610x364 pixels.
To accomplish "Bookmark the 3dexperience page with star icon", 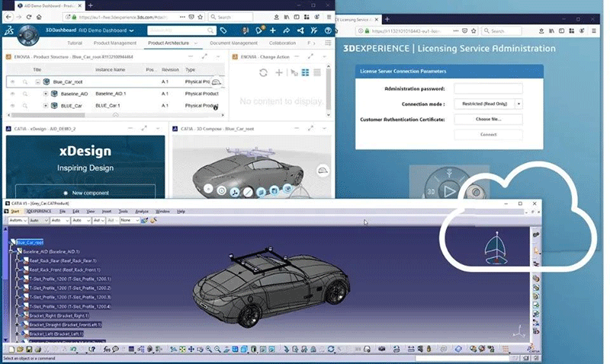I will tap(201, 17).
